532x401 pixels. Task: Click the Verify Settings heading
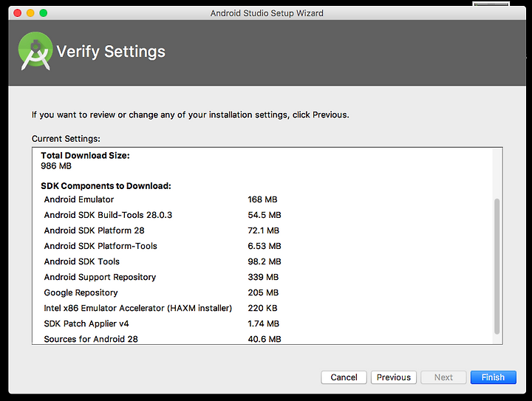tap(111, 52)
